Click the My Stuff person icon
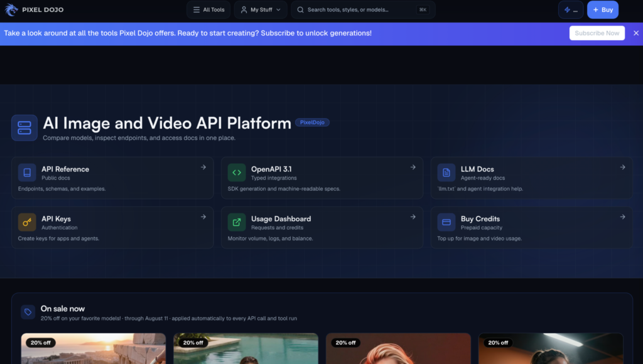The width and height of the screenshot is (643, 364). 244,9
